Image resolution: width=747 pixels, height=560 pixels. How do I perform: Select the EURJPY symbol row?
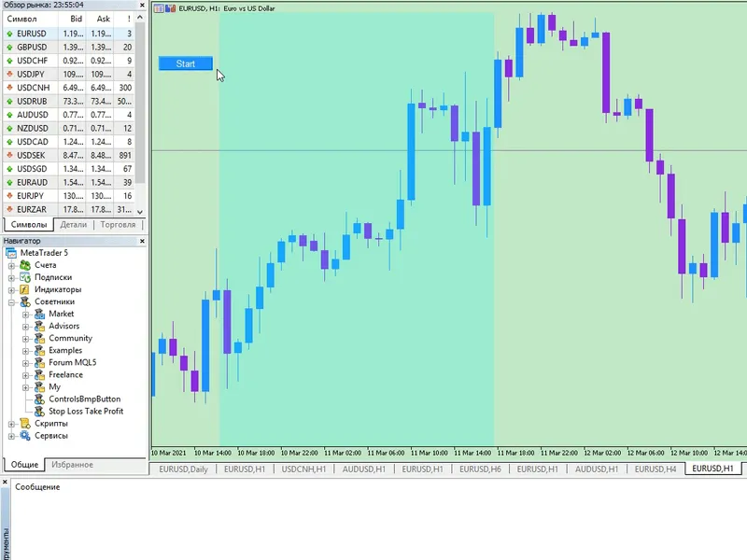[x=69, y=196]
